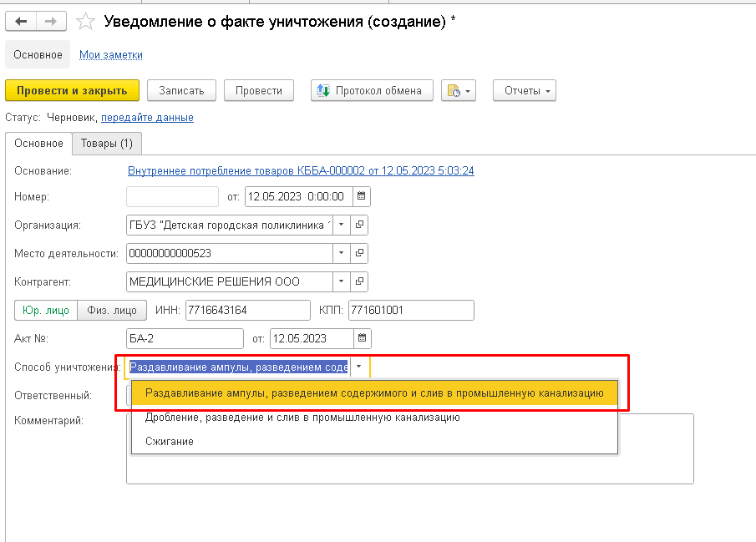The height and width of the screenshot is (542, 756).
Task: Open the Контрагент record via its open icon
Action: 359,281
